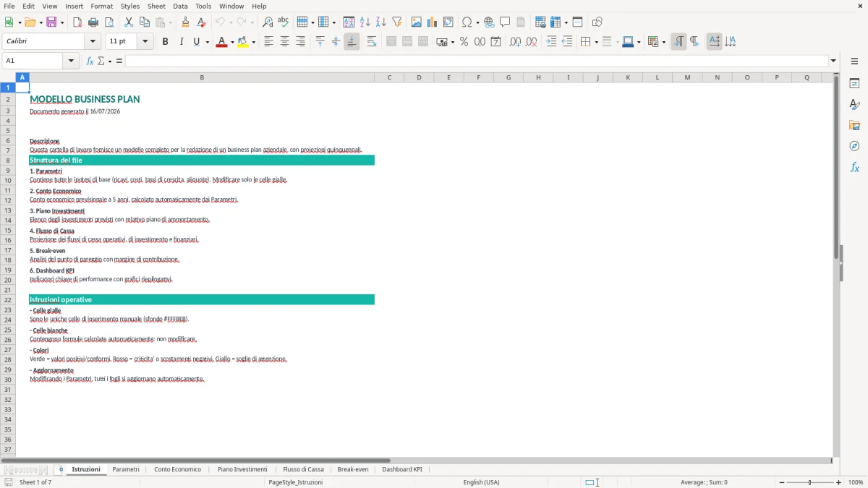Expand the Font Name dropdown
The image size is (868, 488).
click(92, 42)
